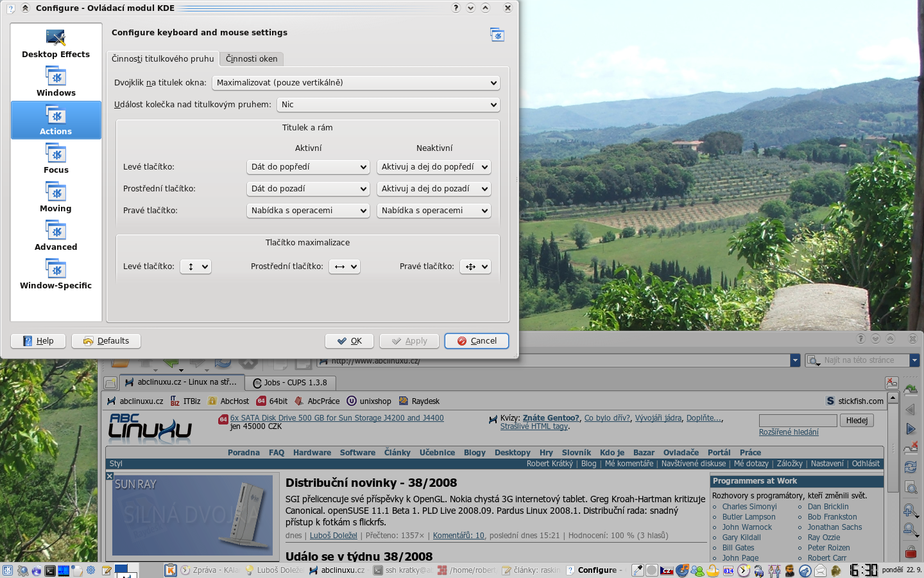This screenshot has width=924, height=578.
Task: Click the Defaults button
Action: 106,341
